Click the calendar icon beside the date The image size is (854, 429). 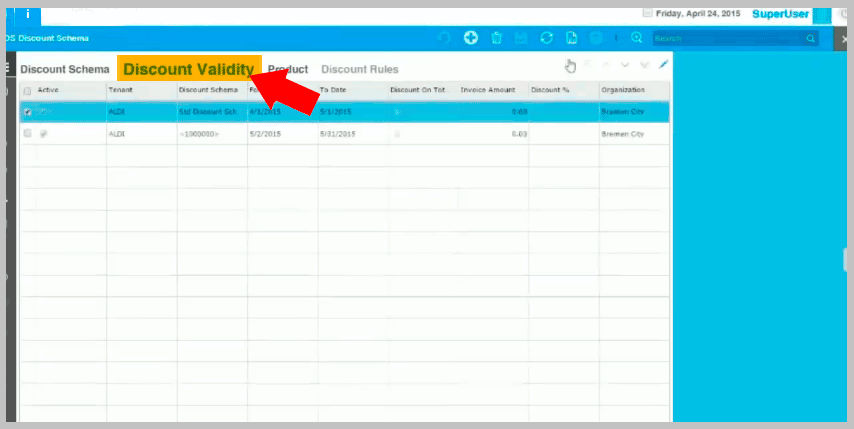[647, 13]
